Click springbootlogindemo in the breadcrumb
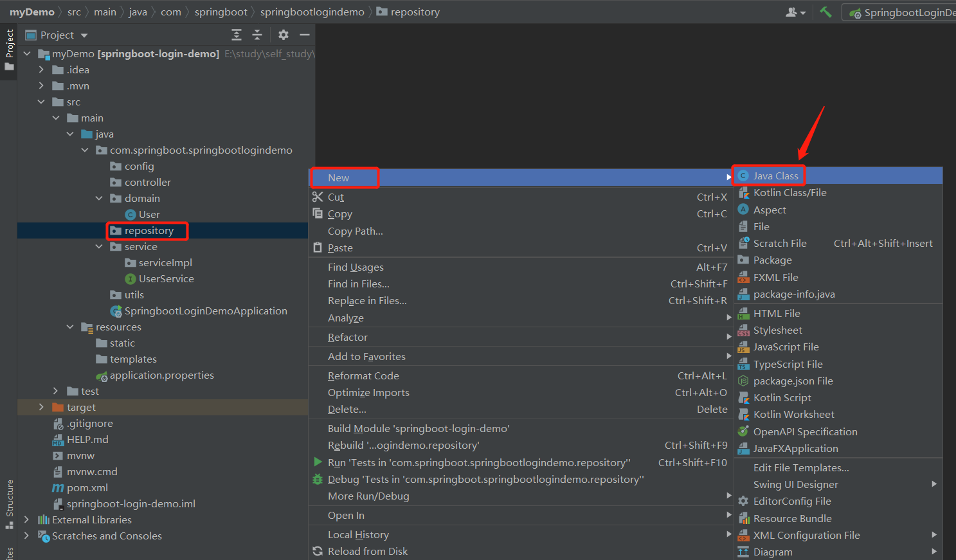956x560 pixels. pyautogui.click(x=312, y=12)
